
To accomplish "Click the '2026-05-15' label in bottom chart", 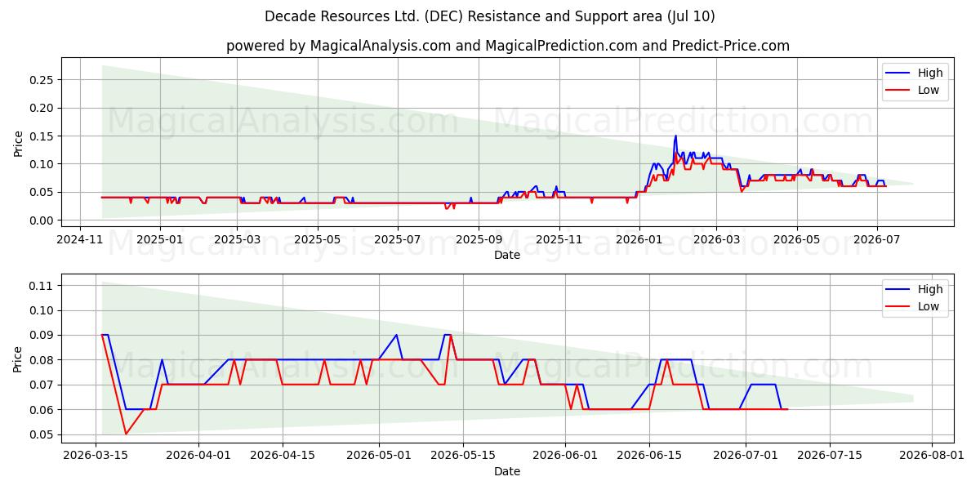I will (x=463, y=457).
